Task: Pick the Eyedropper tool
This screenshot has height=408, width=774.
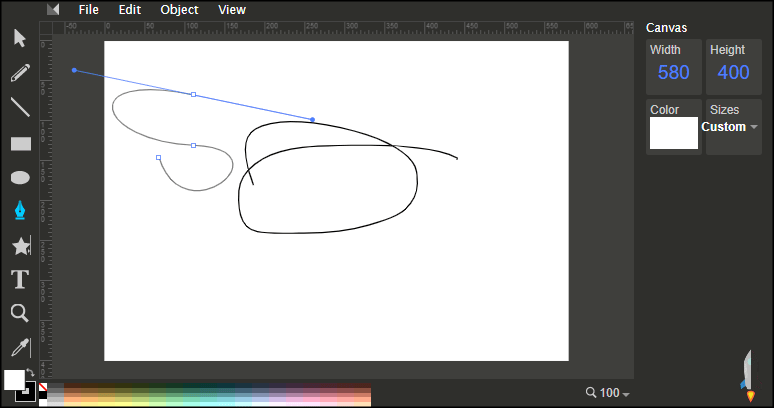Action: pyautogui.click(x=20, y=347)
